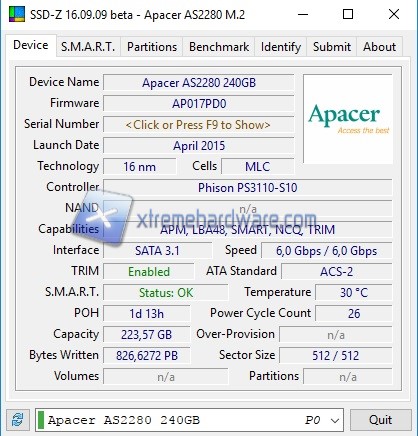Open the Partitions tab
The width and height of the screenshot is (418, 436).
pyautogui.click(x=152, y=47)
